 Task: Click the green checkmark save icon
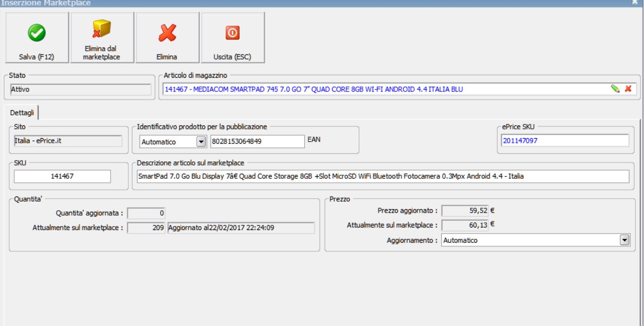[37, 32]
